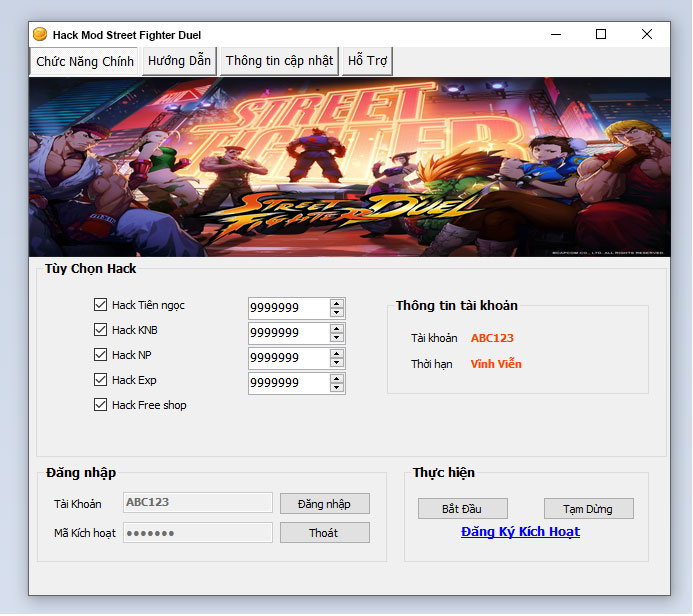The width and height of the screenshot is (693, 616).
Task: Maximize the Hack Mod window
Action: point(601,34)
